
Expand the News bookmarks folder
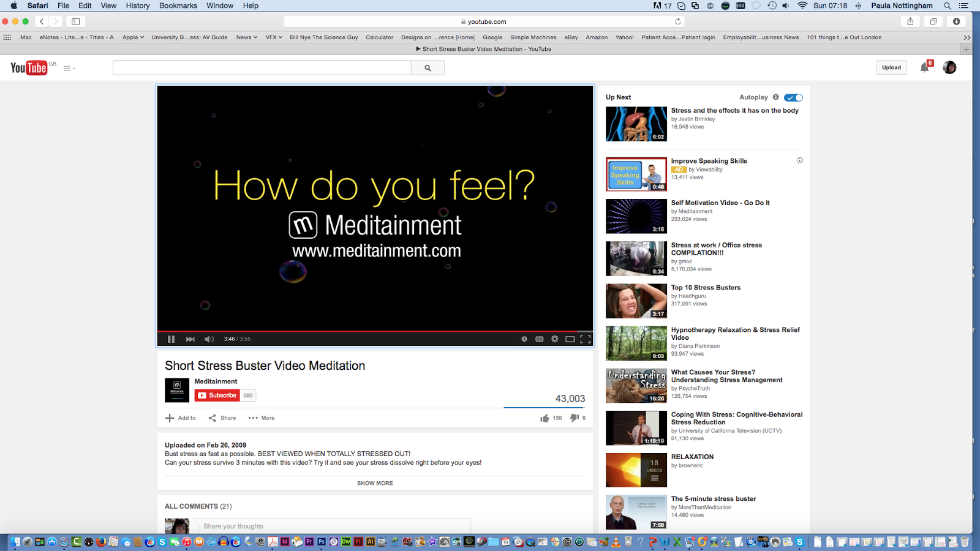point(247,37)
